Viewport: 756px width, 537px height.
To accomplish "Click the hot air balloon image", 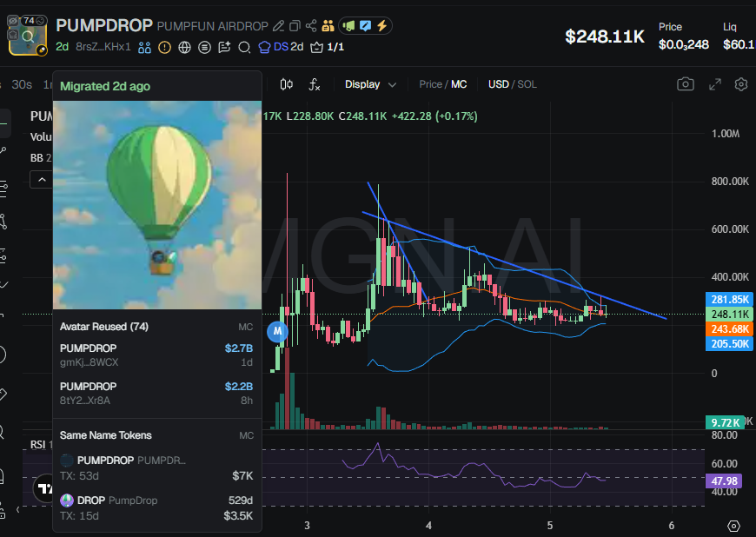I will coord(157,205).
